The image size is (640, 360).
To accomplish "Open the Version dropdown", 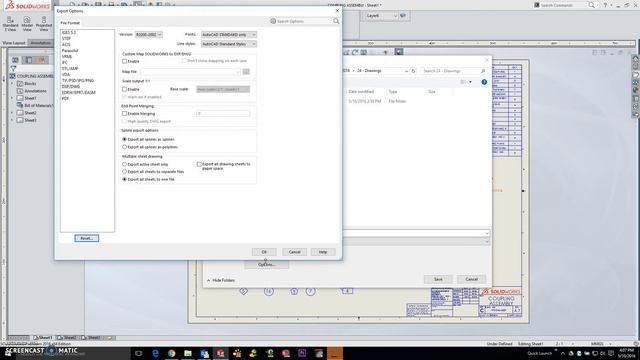I will point(149,35).
